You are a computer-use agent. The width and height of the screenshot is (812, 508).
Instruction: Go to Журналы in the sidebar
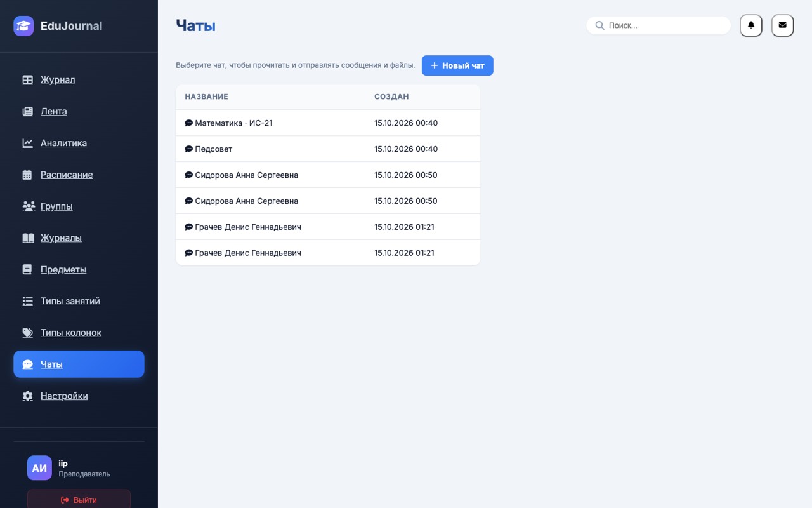coord(79,238)
